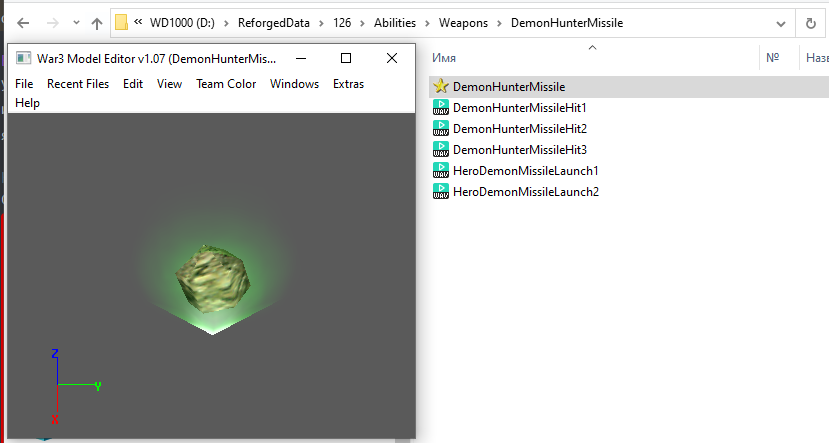Screen dimensions: 829x443
Task: Expand subfolders after ReforgedData breadcrumb
Action: click(x=321, y=23)
